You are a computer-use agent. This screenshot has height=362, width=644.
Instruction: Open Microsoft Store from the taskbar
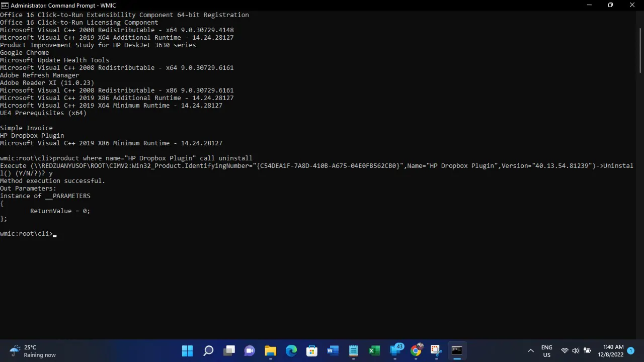pyautogui.click(x=312, y=350)
